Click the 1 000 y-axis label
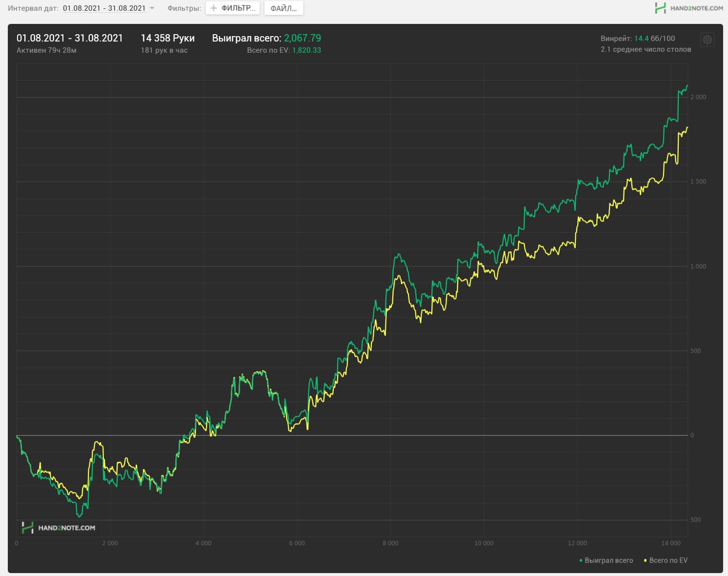The image size is (728, 576). tap(698, 267)
